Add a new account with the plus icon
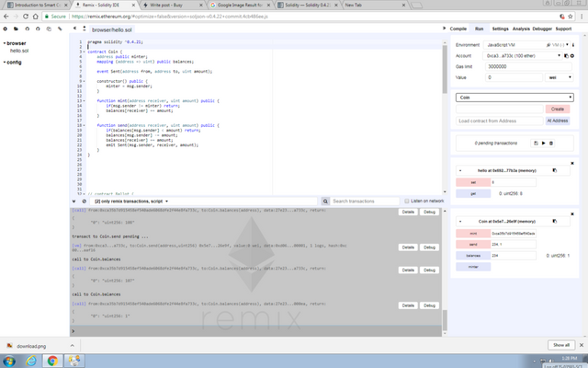Image resolution: width=588 pixels, height=368 pixels. click(572, 55)
